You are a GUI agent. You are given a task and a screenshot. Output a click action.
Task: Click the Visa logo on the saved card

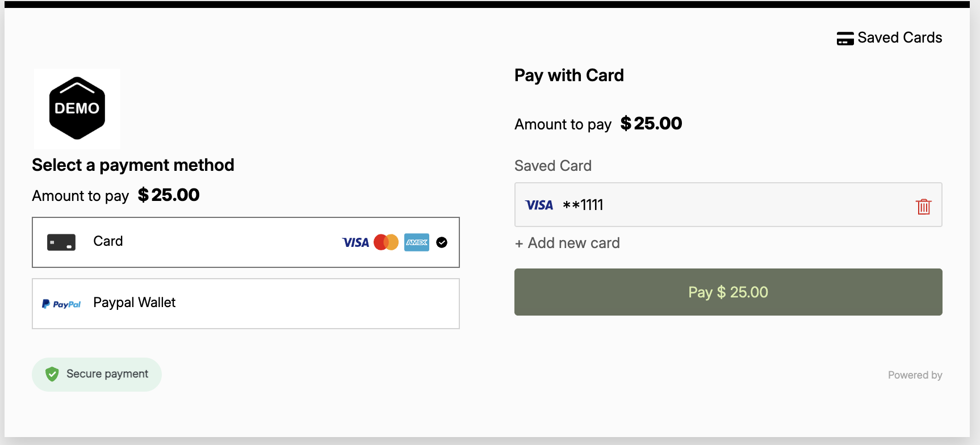[539, 205]
